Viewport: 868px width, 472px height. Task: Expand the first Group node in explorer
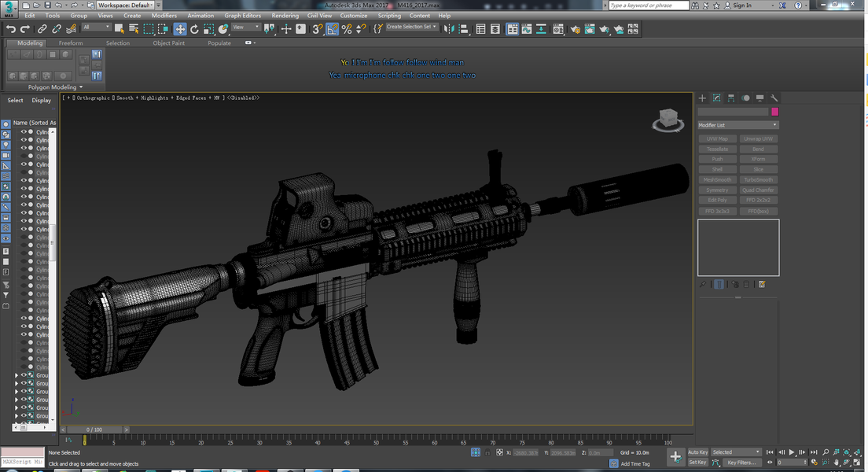tap(17, 375)
